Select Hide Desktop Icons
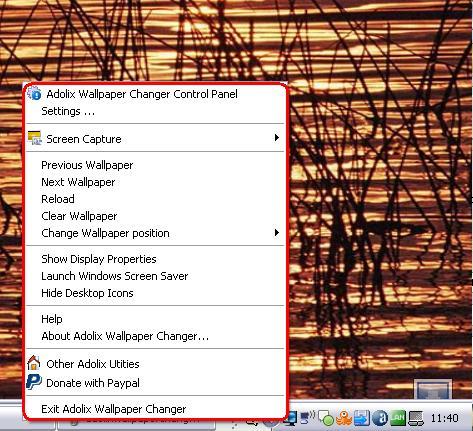The image size is (473, 431). [155, 293]
